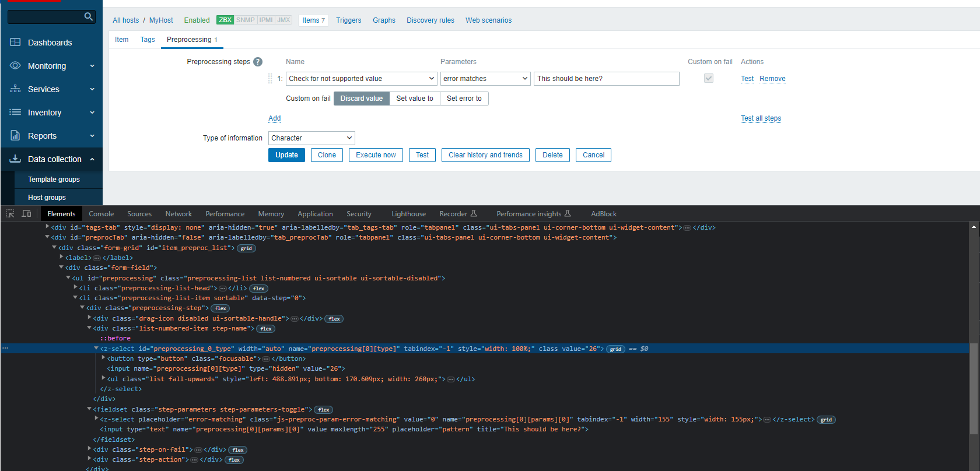Click the ellipsis icon left of the selected z-select row
Screen dimensions: 980x471
pos(5,349)
